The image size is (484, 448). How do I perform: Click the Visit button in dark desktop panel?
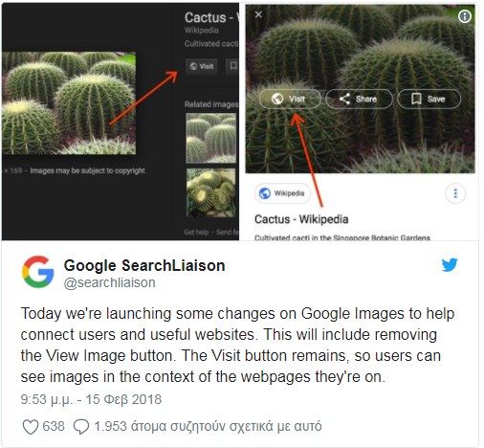click(202, 66)
